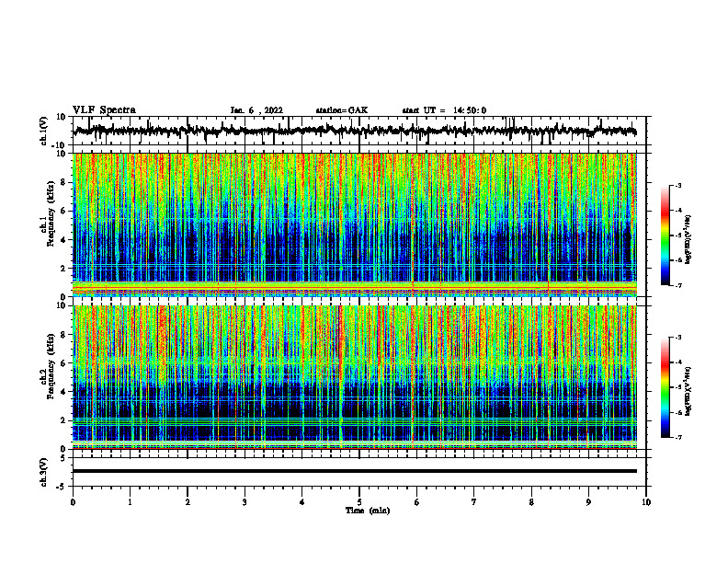Click the time axis tick label "4"

point(302,502)
